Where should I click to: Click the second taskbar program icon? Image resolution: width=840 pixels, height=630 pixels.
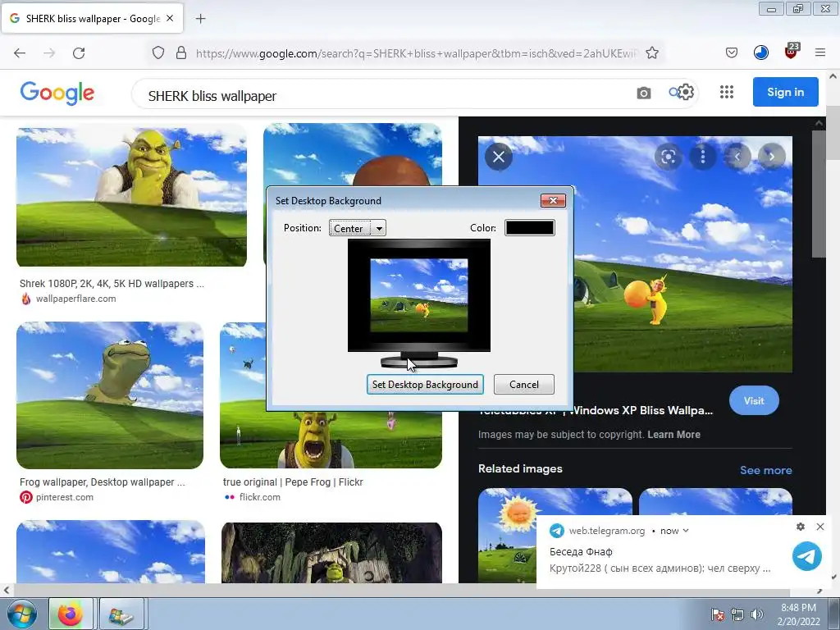pos(121,614)
